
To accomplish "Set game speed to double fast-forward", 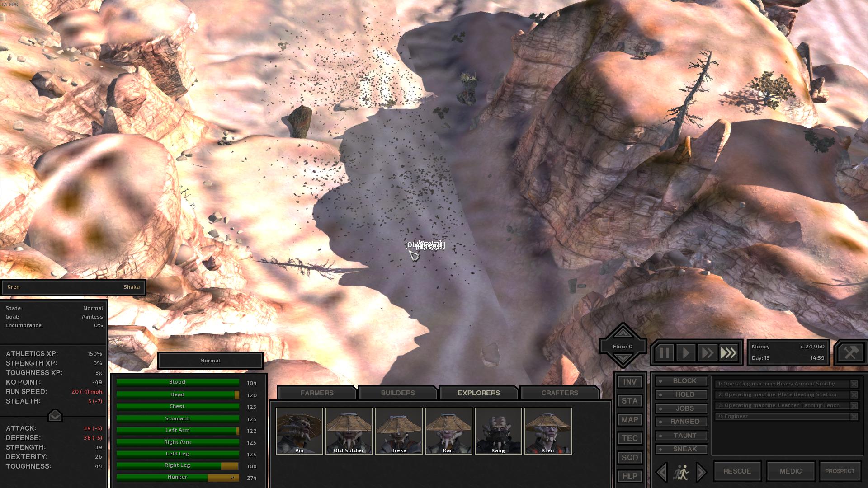I will pos(708,353).
